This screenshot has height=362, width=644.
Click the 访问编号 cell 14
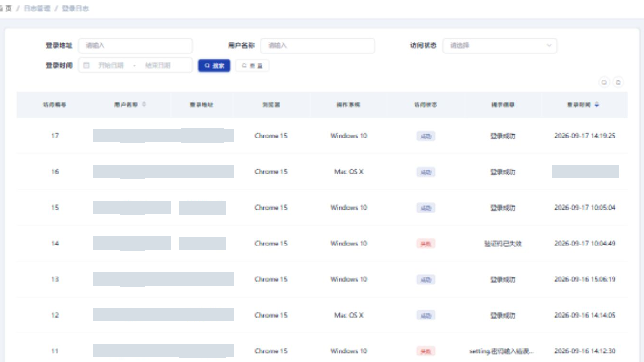pos(55,244)
